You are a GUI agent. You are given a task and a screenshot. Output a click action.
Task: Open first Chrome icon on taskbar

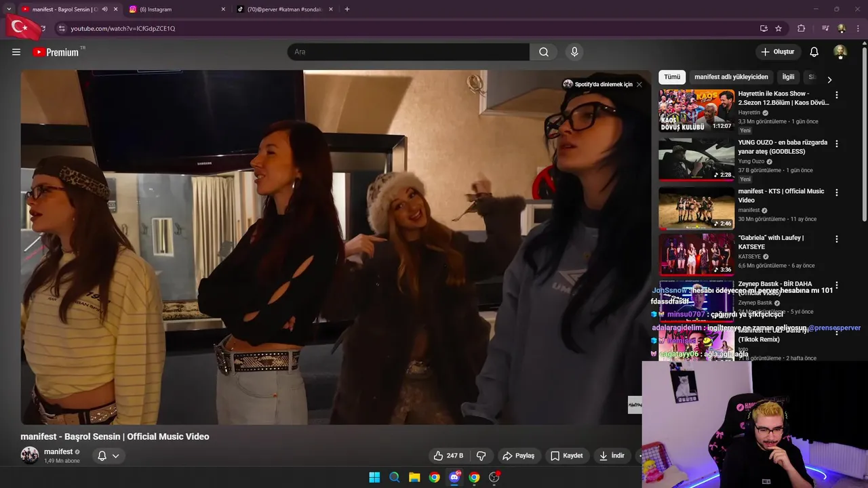(434, 477)
